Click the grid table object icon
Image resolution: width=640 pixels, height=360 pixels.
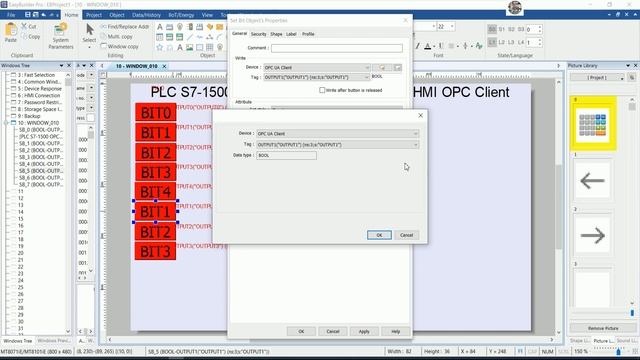click(x=209, y=47)
